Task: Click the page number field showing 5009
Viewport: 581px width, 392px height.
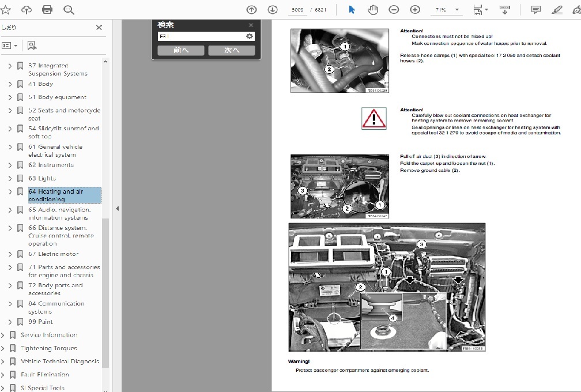Action: pyautogui.click(x=297, y=10)
